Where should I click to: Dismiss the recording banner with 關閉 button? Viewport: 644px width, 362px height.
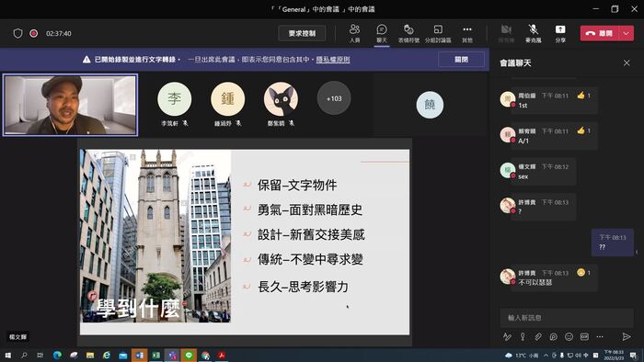click(x=461, y=60)
